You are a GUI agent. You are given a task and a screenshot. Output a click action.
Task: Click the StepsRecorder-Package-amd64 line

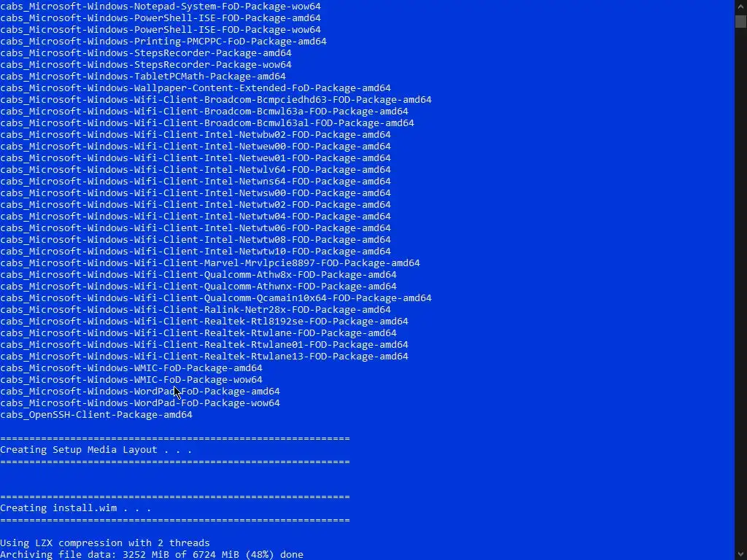[146, 52]
